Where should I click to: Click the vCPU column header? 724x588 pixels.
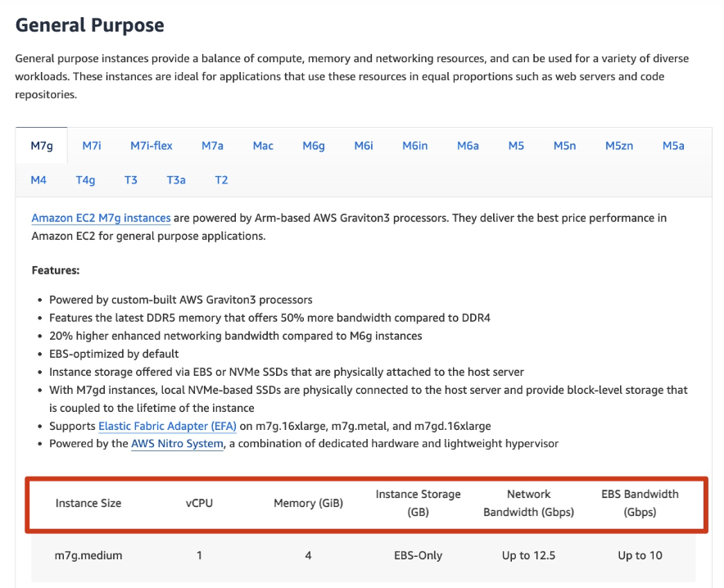click(200, 503)
